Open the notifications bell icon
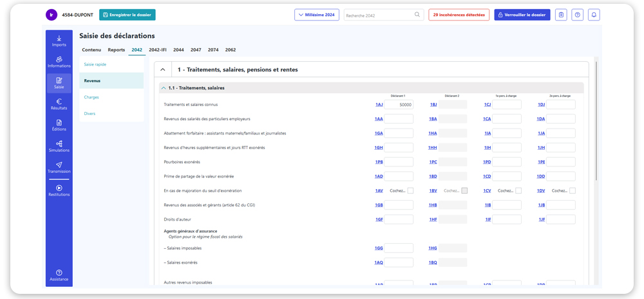 (594, 15)
